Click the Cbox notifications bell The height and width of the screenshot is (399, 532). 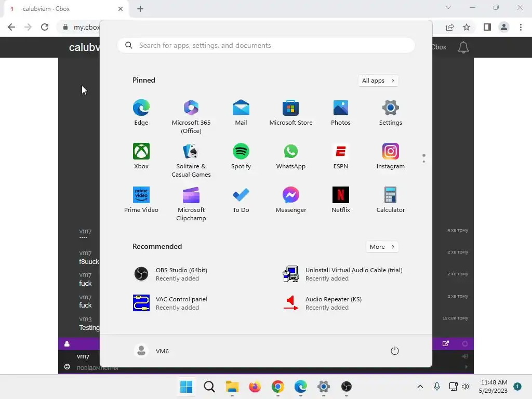point(463,47)
